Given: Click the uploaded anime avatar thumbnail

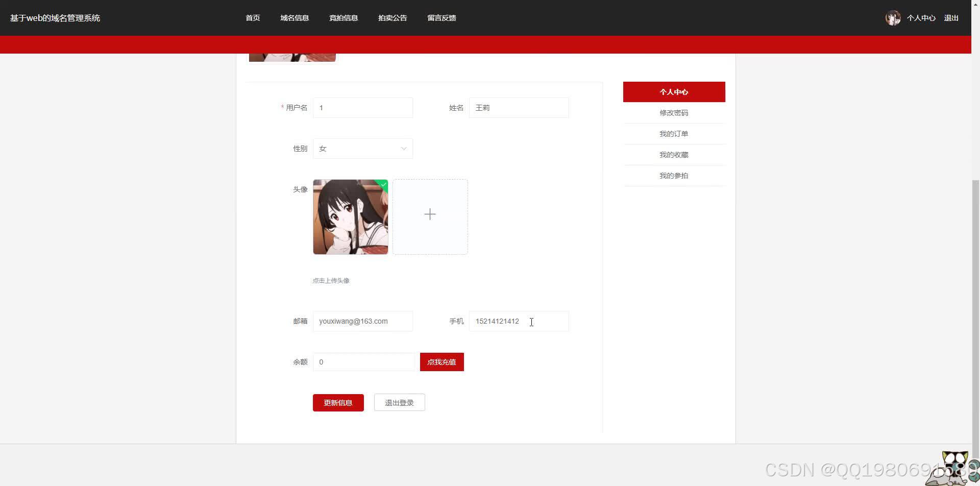Looking at the screenshot, I should pos(350,216).
